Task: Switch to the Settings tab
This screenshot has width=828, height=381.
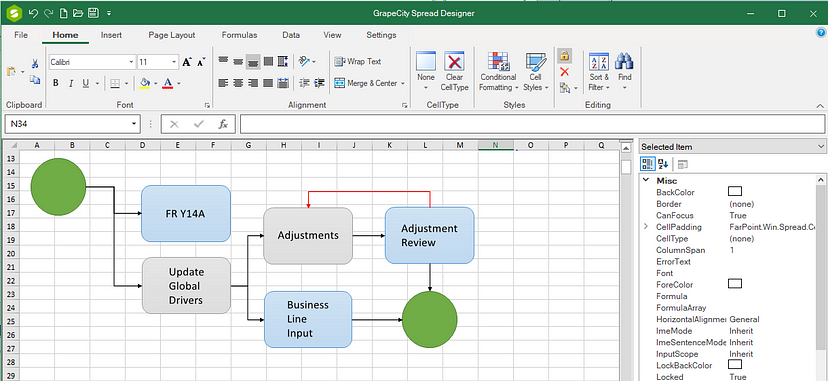Action: coord(381,35)
